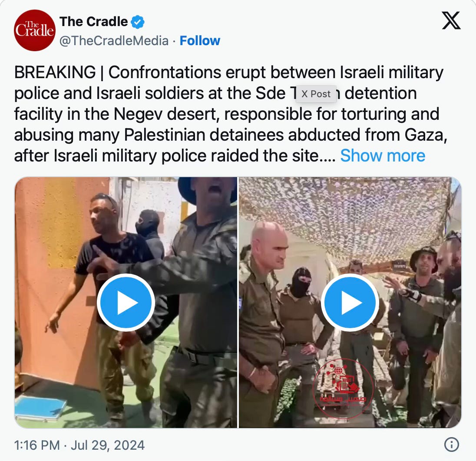Play the right video under camouflage netting
The width and height of the screenshot is (476, 461).
tap(350, 302)
